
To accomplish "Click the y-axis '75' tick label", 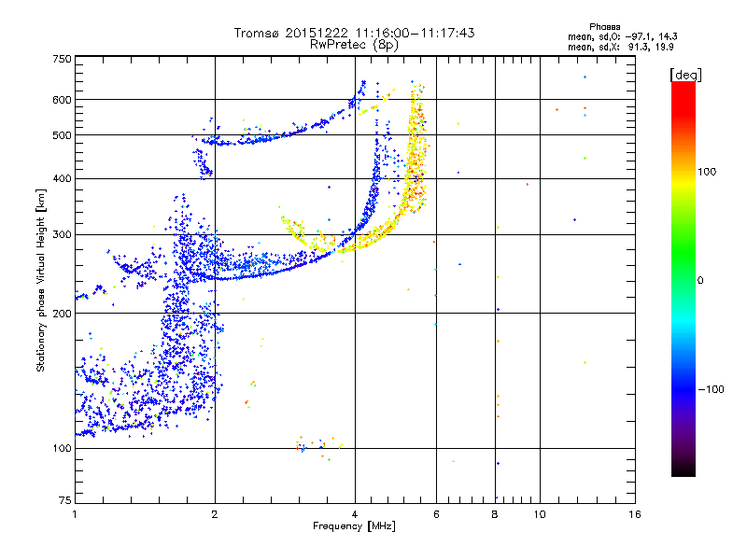I will point(64,500).
